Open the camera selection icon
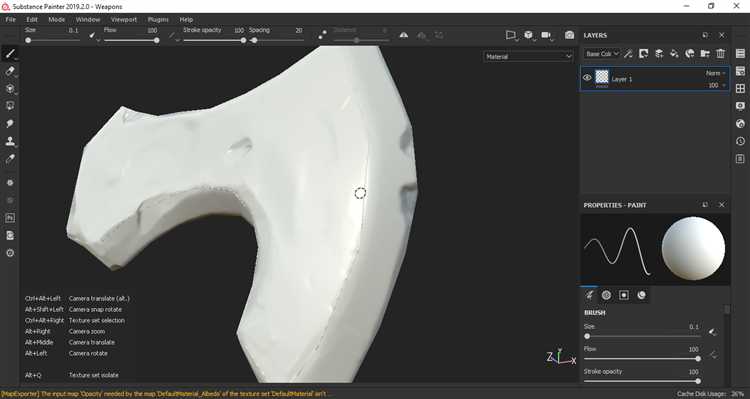This screenshot has width=750, height=399. coord(546,35)
